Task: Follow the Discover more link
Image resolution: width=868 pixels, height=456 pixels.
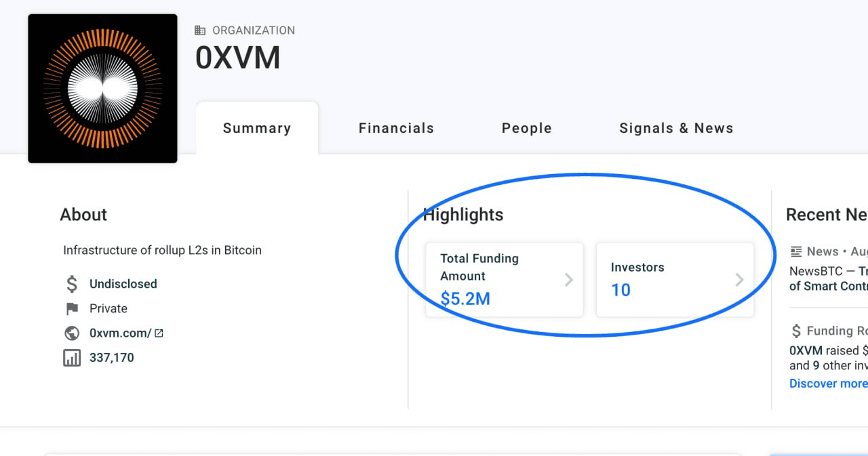Action: point(828,384)
